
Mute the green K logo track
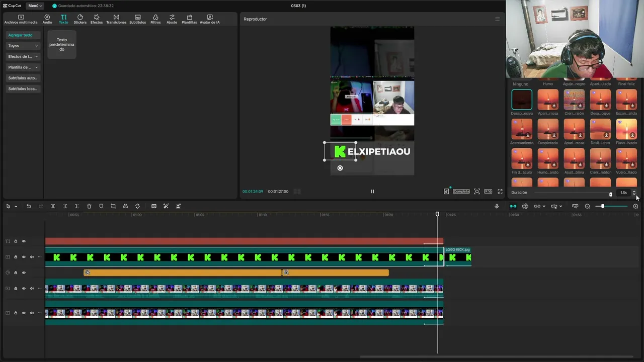(x=32, y=257)
